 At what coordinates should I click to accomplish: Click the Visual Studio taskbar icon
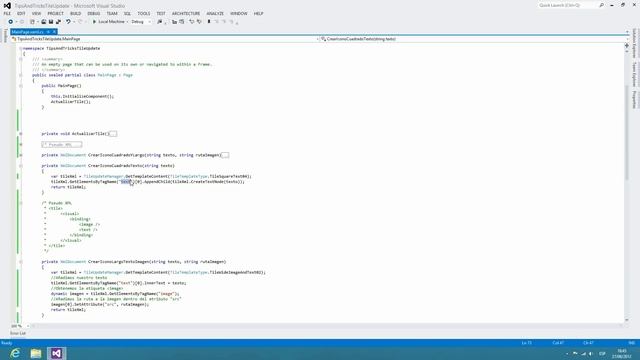tap(56, 353)
